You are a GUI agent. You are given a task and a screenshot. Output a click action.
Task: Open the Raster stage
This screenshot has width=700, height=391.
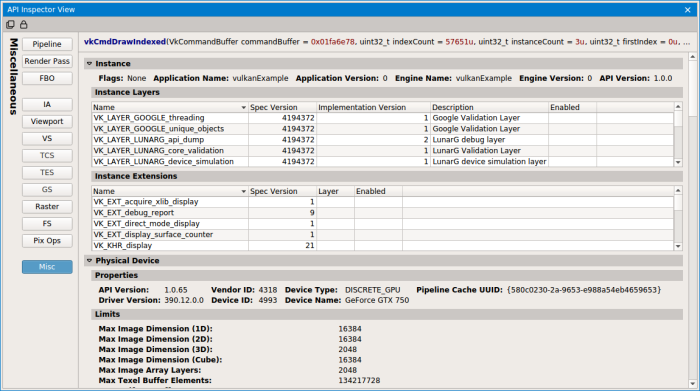click(47, 206)
